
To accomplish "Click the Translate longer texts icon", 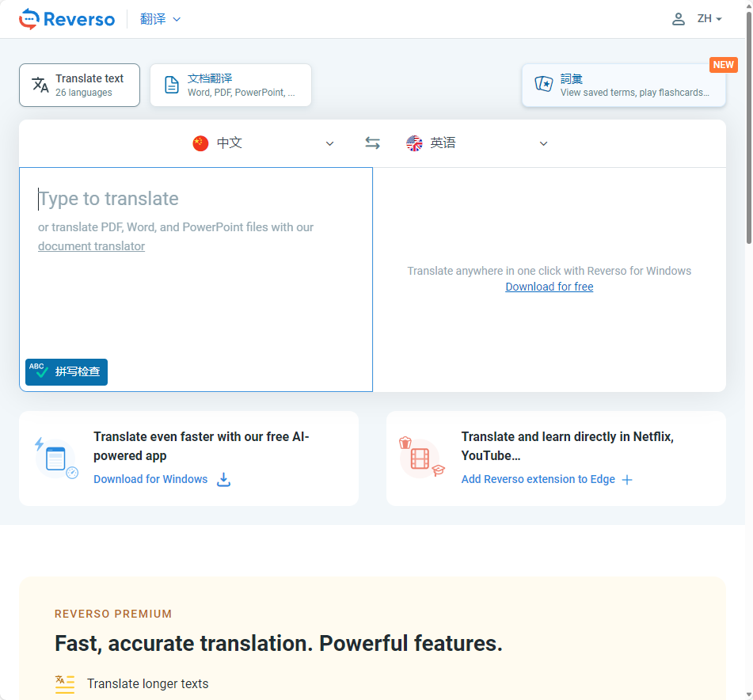I will coord(65,684).
